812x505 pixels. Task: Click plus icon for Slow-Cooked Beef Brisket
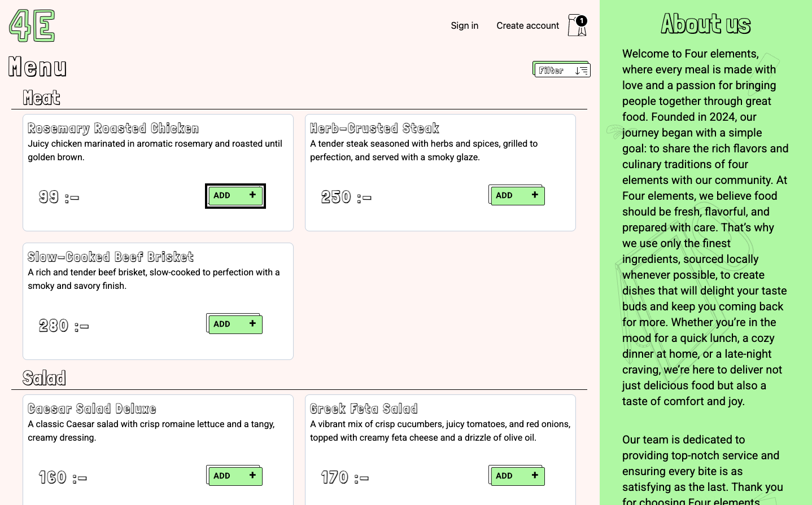[252, 323]
